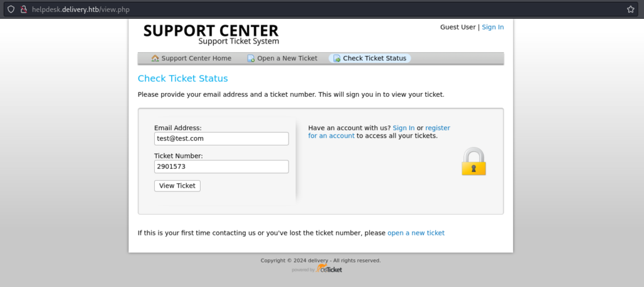Bookmark this page with star icon
Image resolution: width=644 pixels, height=287 pixels.
click(x=630, y=9)
